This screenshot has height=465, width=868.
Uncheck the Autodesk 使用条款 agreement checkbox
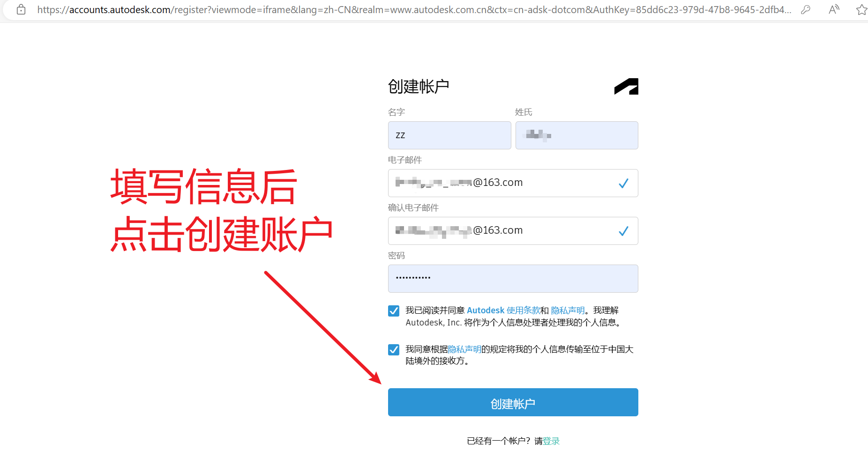(x=394, y=311)
